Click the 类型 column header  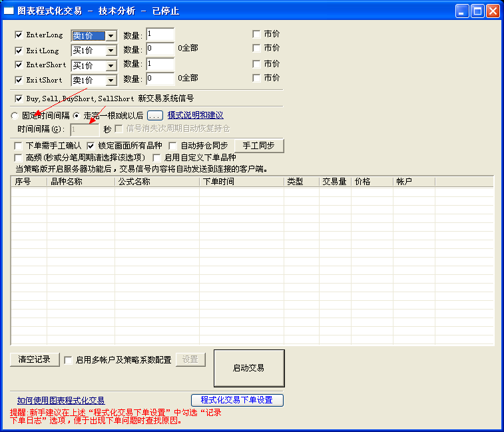[302, 182]
